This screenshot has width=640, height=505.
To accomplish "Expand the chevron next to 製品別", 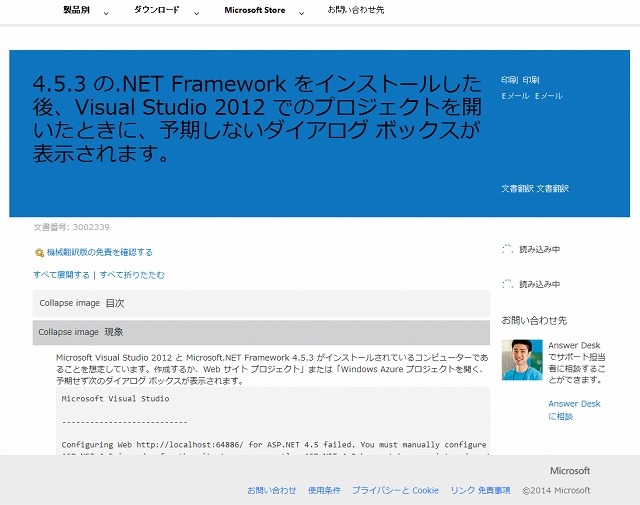I will (x=106, y=13).
